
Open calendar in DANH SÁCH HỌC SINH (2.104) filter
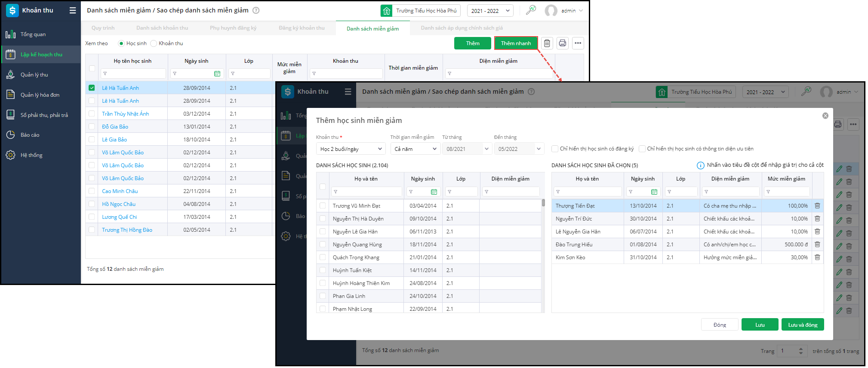(x=434, y=192)
